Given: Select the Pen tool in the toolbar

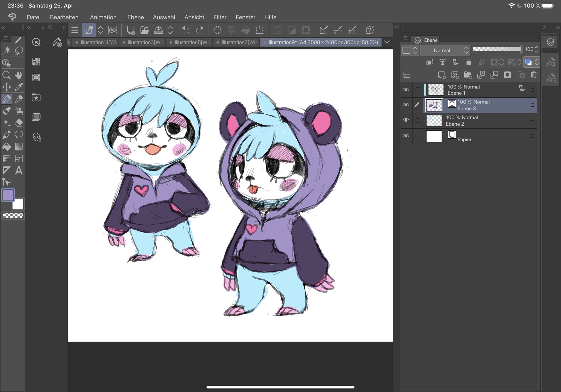Looking at the screenshot, I should (x=6, y=99).
